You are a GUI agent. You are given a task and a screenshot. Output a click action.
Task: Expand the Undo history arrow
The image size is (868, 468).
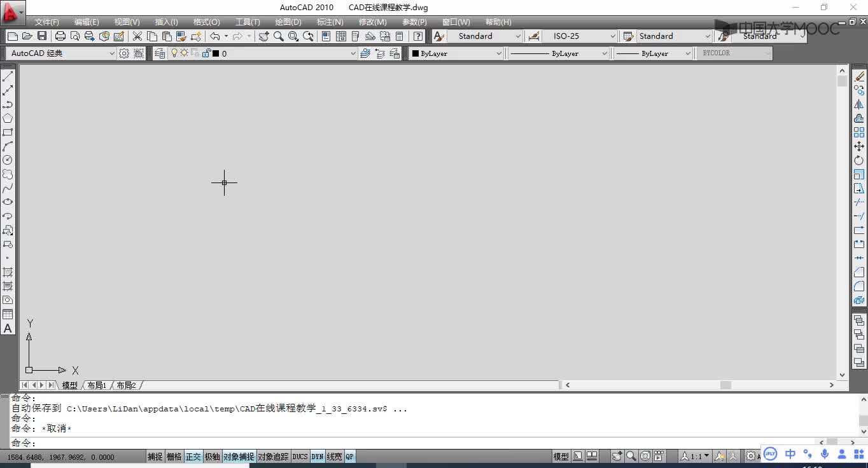click(x=226, y=36)
